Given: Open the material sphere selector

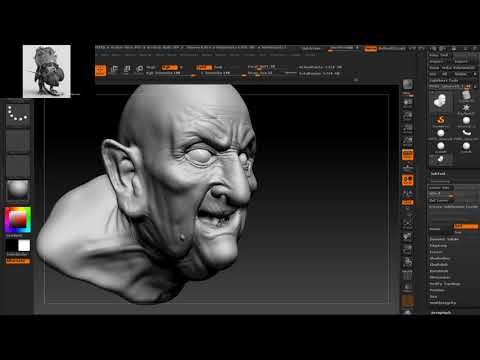Looking at the screenshot, I should pyautogui.click(x=18, y=190).
